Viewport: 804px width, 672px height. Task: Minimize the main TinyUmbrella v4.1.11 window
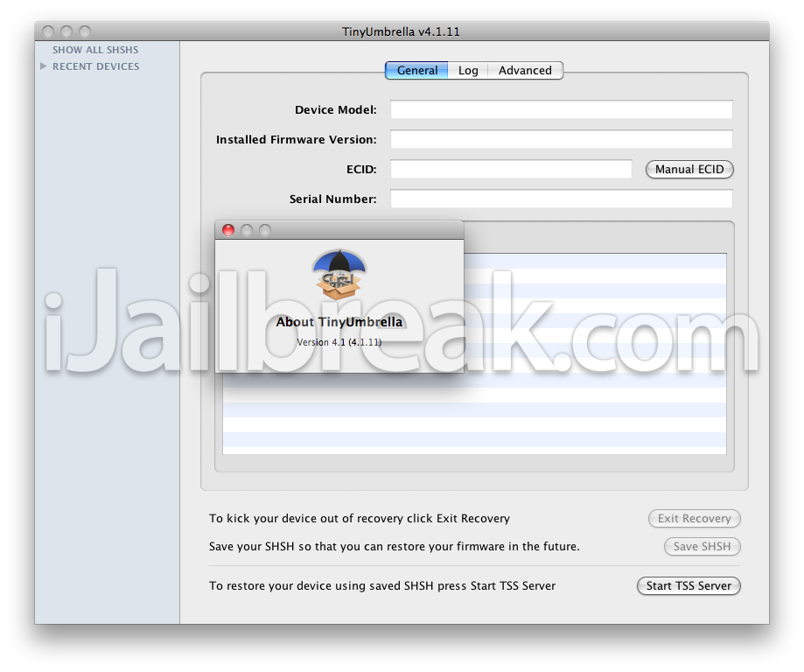[x=66, y=31]
